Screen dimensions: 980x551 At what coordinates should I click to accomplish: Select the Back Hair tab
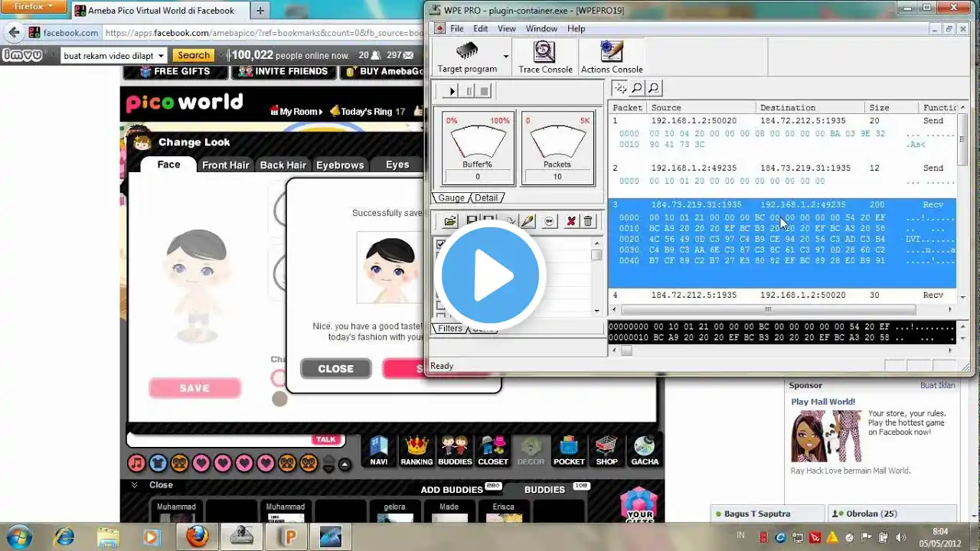coord(283,165)
